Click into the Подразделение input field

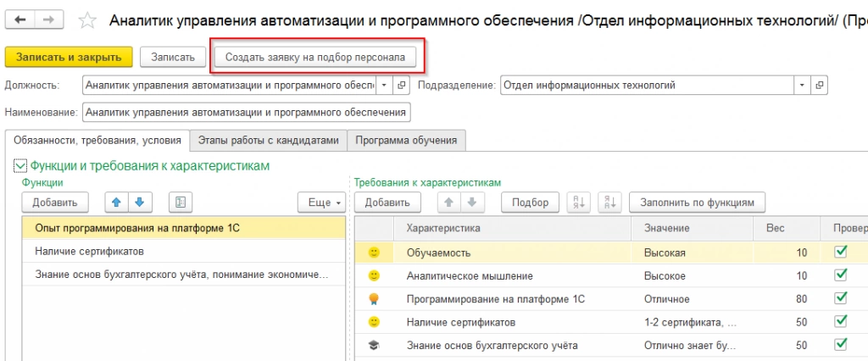coord(648,86)
